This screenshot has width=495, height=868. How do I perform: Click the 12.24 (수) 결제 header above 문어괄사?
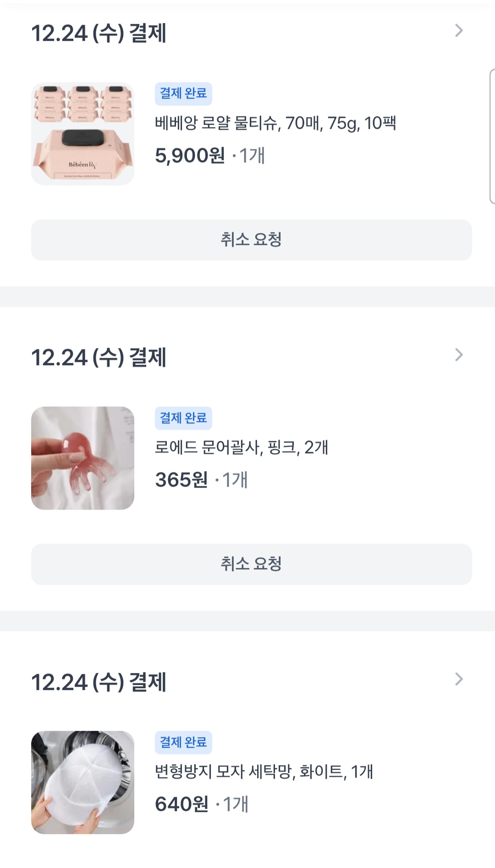[99, 358]
